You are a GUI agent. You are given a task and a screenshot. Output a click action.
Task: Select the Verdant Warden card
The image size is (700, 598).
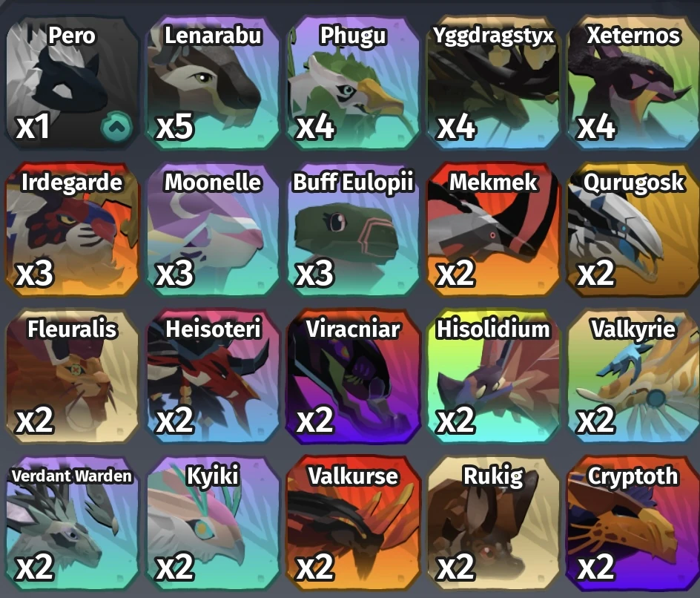pos(73,522)
